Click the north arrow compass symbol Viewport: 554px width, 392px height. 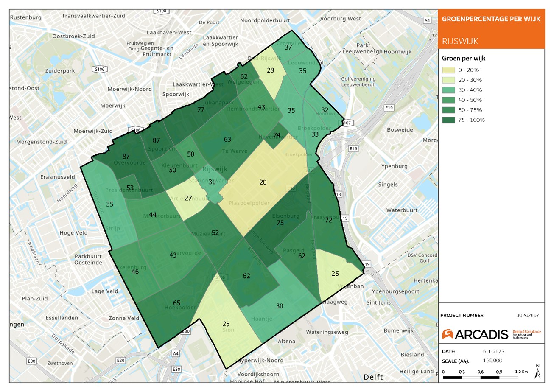tap(538, 371)
